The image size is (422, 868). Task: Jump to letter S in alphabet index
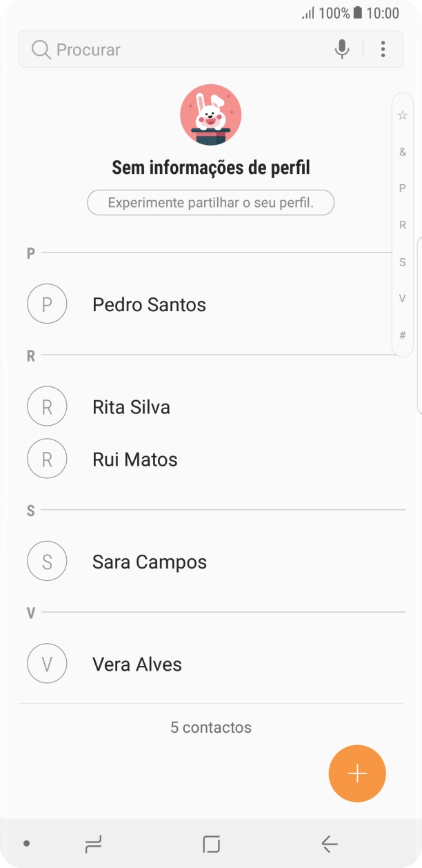click(402, 262)
